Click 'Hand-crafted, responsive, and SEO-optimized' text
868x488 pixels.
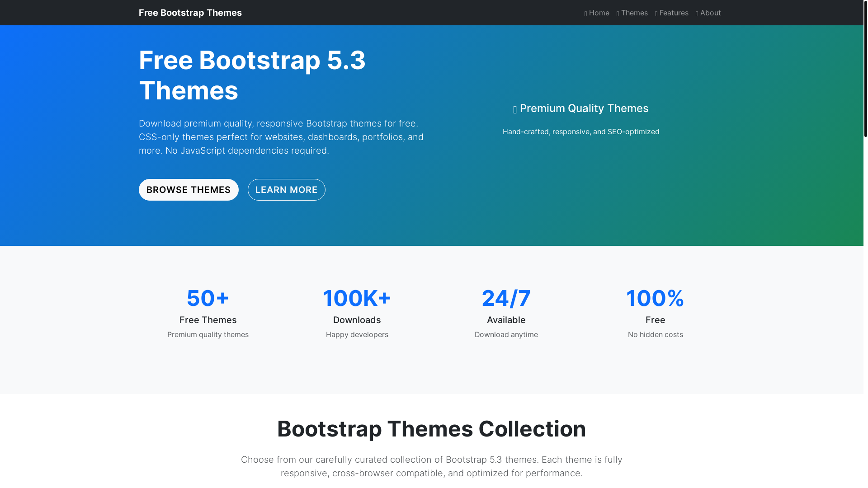581,131
